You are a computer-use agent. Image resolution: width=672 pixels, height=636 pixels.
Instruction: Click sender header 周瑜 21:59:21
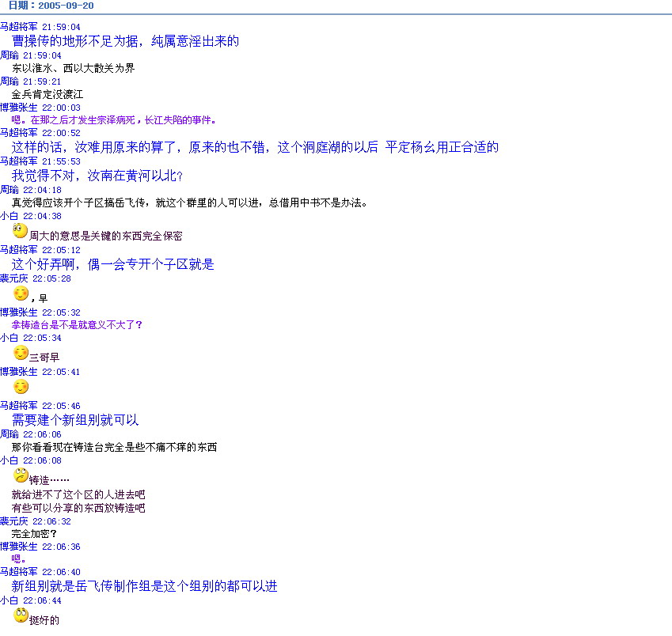point(31,81)
